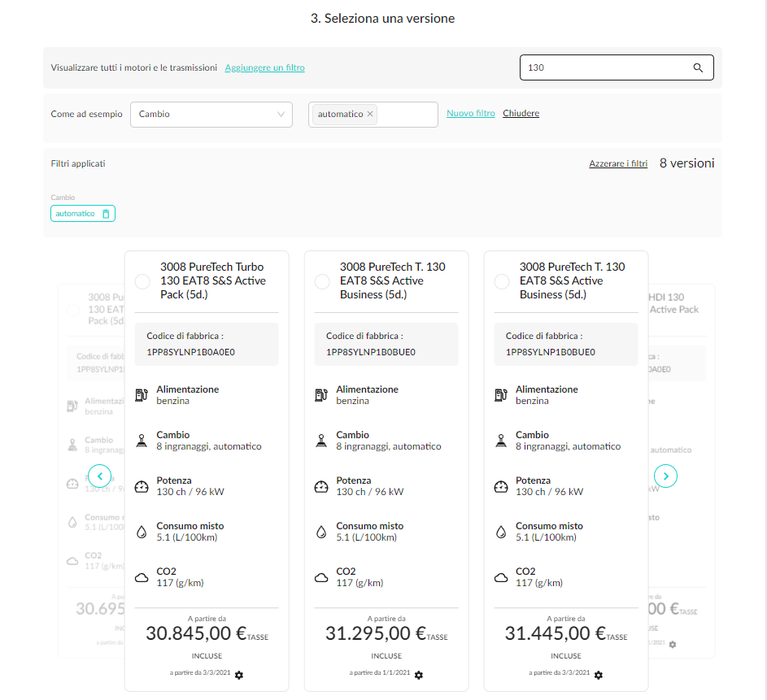Click Azzerare i filtri to reset filters
The height and width of the screenshot is (700, 767).
point(618,163)
